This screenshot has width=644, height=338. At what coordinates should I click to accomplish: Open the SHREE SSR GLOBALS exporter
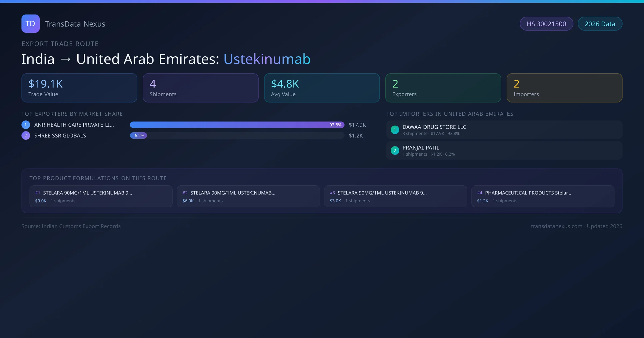coord(60,135)
